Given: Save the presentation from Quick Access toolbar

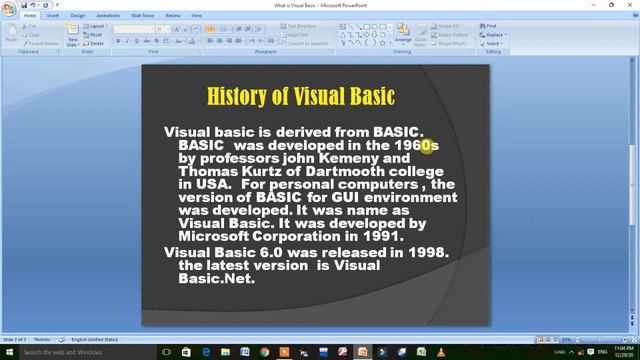Looking at the screenshot, I should (24, 5).
